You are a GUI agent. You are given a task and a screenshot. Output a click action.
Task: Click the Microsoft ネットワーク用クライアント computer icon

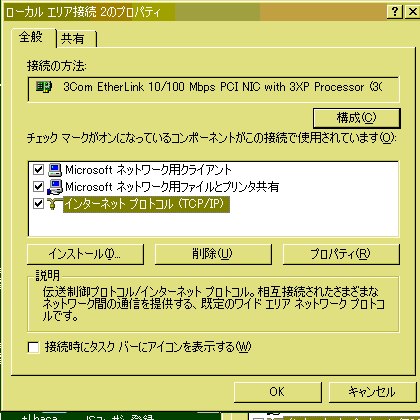(x=55, y=170)
